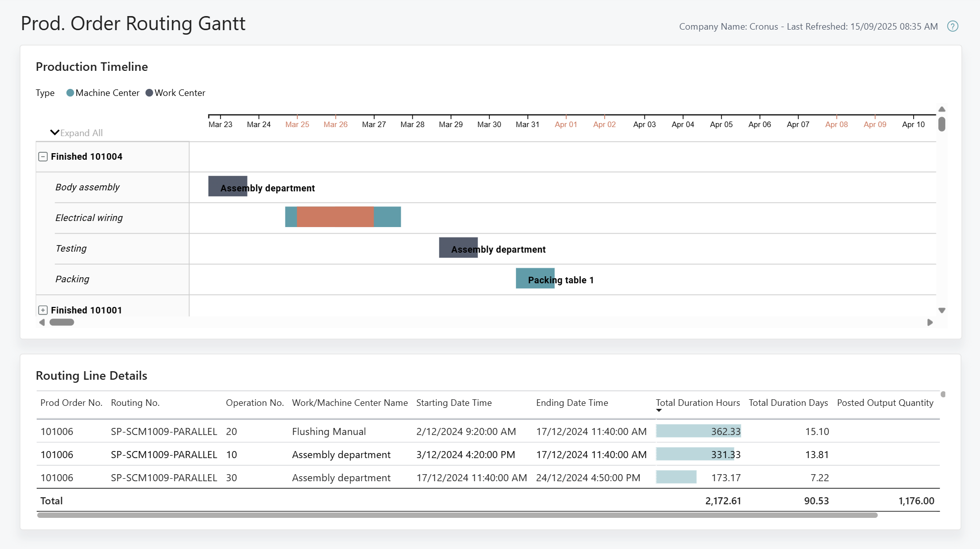The height and width of the screenshot is (549, 980).
Task: Expand the Finished 101001 group
Action: click(x=43, y=310)
